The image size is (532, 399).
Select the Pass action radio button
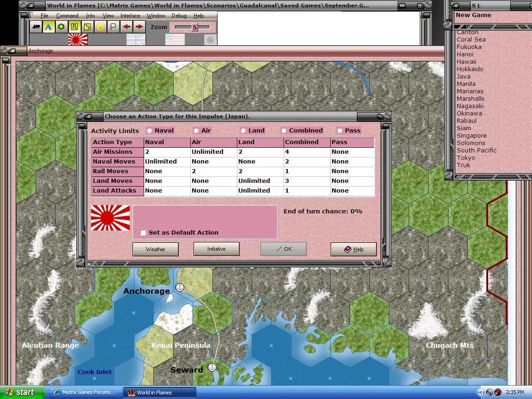(339, 131)
